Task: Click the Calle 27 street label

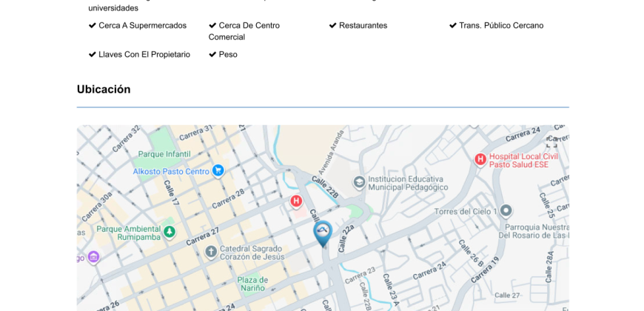Action: 507,295
